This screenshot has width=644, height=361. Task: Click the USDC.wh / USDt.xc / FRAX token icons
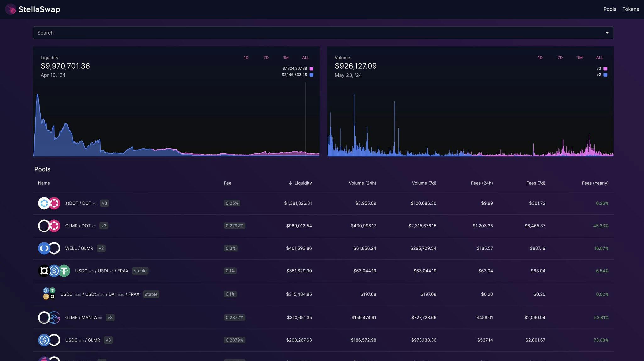(x=54, y=271)
